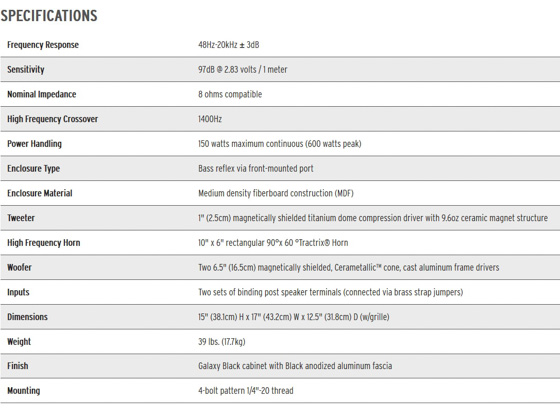Click the 8 ohms compatible text
This screenshot has height=416, width=560.
click(230, 94)
